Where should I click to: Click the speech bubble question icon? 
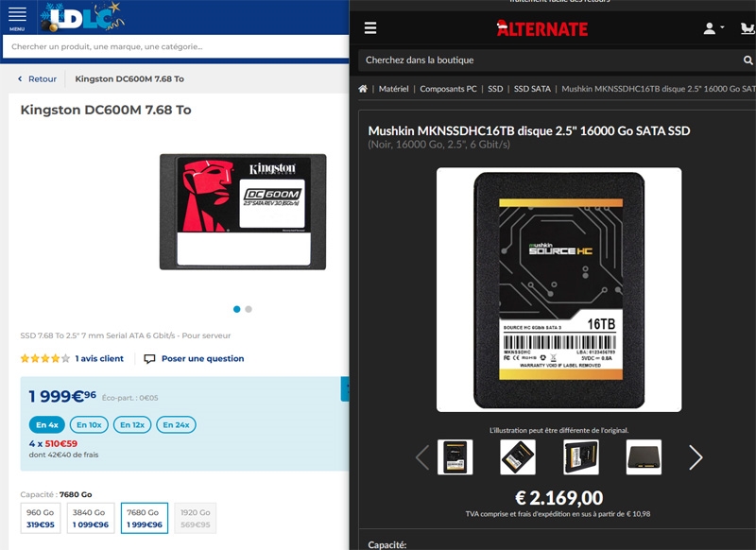pos(149,359)
